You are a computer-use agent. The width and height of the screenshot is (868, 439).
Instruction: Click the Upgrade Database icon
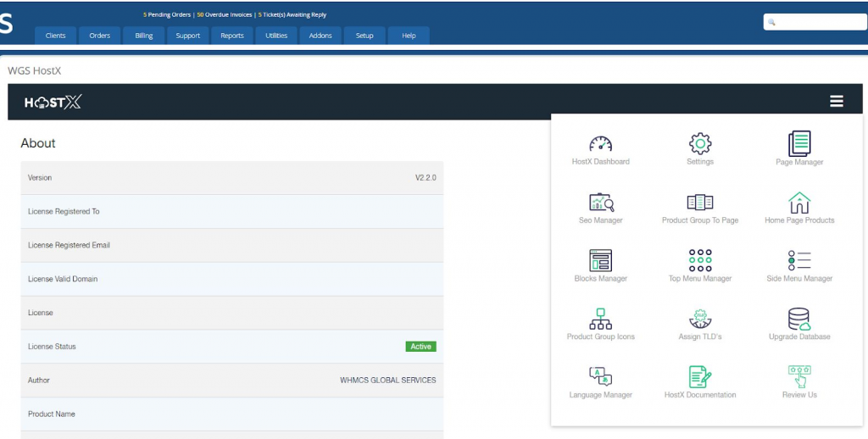799,320
